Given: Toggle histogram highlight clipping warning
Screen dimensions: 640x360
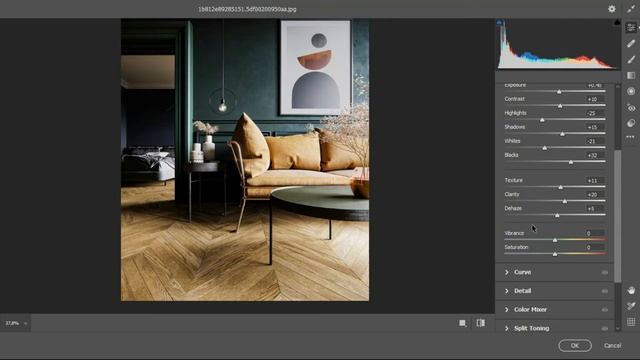Looking at the screenshot, I should tap(617, 23).
